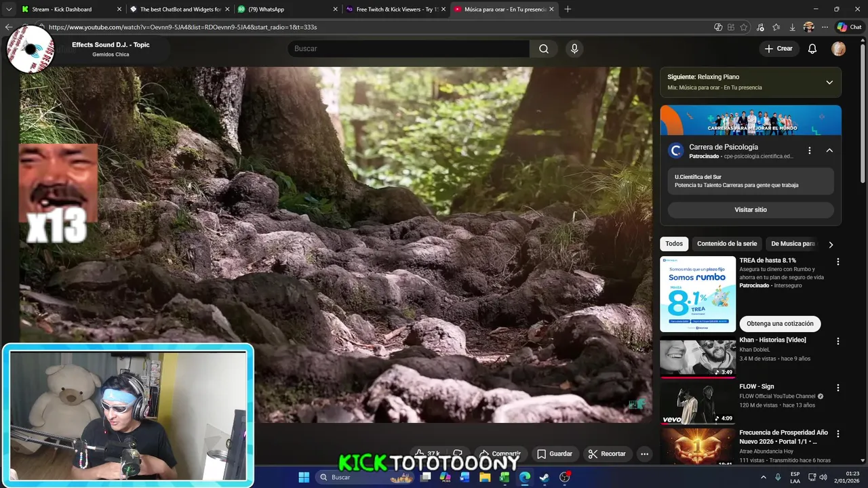
Task: Select the De Musica para chip
Action: pos(793,243)
